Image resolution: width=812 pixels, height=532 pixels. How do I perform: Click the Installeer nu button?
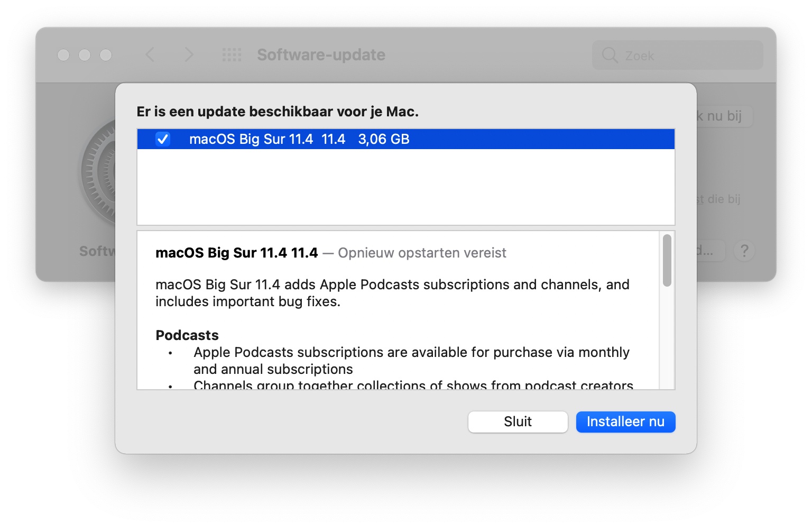pyautogui.click(x=625, y=421)
